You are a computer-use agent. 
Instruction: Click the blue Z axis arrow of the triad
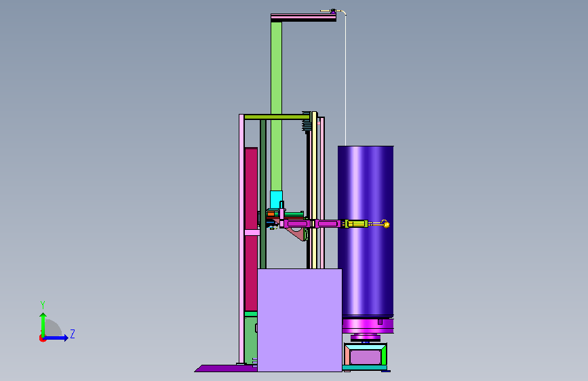[x=56, y=338]
